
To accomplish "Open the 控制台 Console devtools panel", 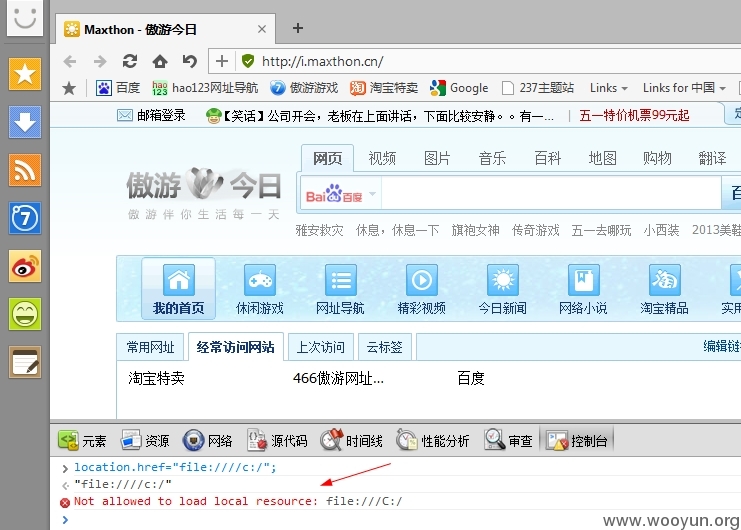I will pos(577,441).
